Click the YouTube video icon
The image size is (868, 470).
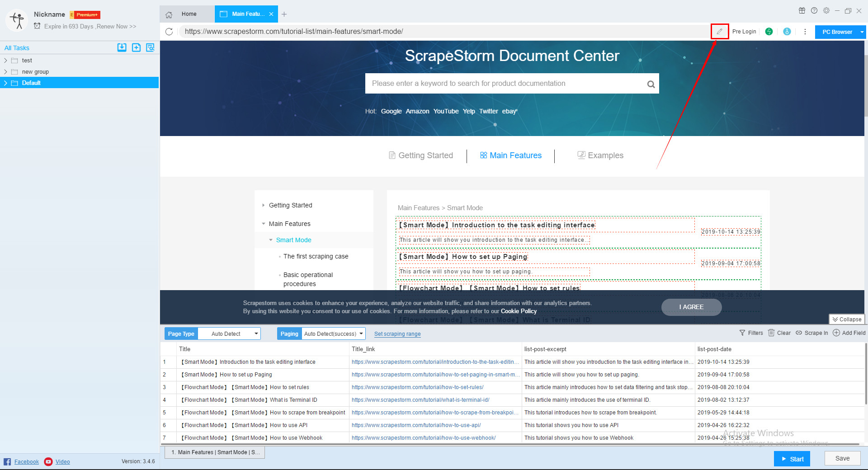[x=48, y=461]
